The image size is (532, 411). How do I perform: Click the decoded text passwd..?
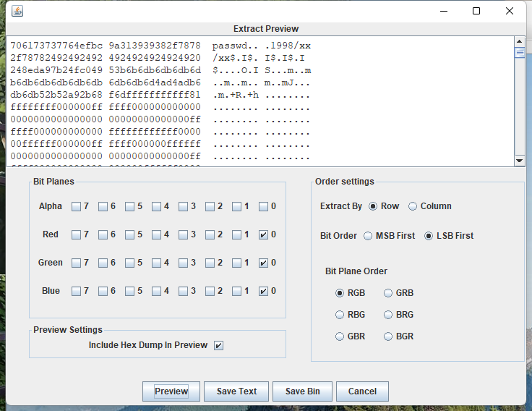pos(231,46)
